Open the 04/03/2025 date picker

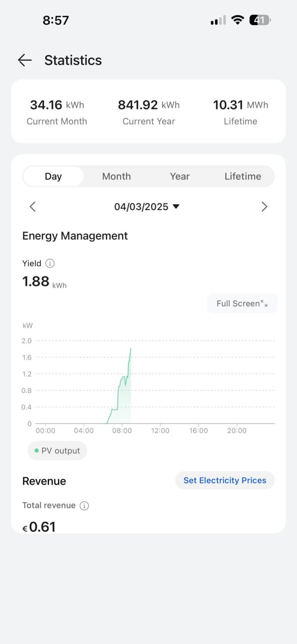coord(147,207)
